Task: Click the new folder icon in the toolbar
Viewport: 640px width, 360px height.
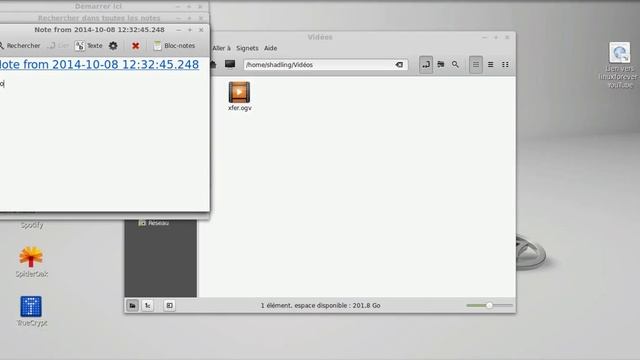Action: point(441,64)
